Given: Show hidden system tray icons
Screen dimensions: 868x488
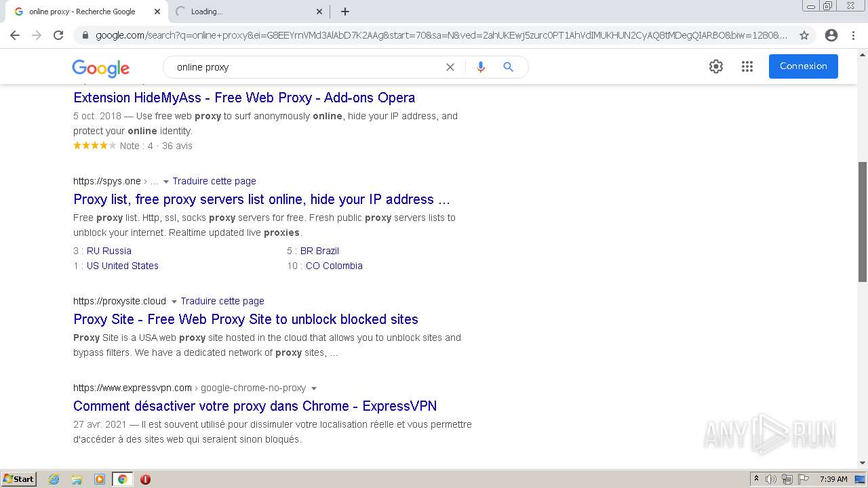Looking at the screenshot, I should point(756,479).
